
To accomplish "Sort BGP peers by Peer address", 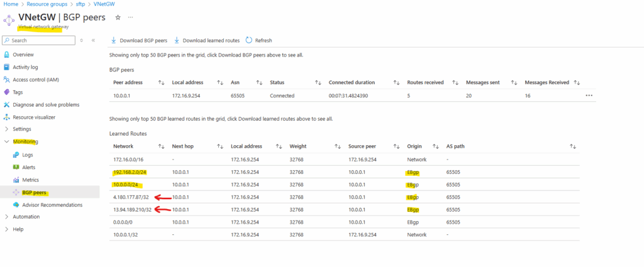I will tap(161, 82).
